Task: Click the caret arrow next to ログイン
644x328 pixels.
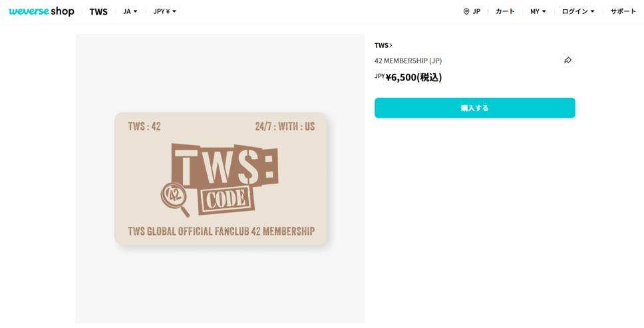Action: (592, 11)
